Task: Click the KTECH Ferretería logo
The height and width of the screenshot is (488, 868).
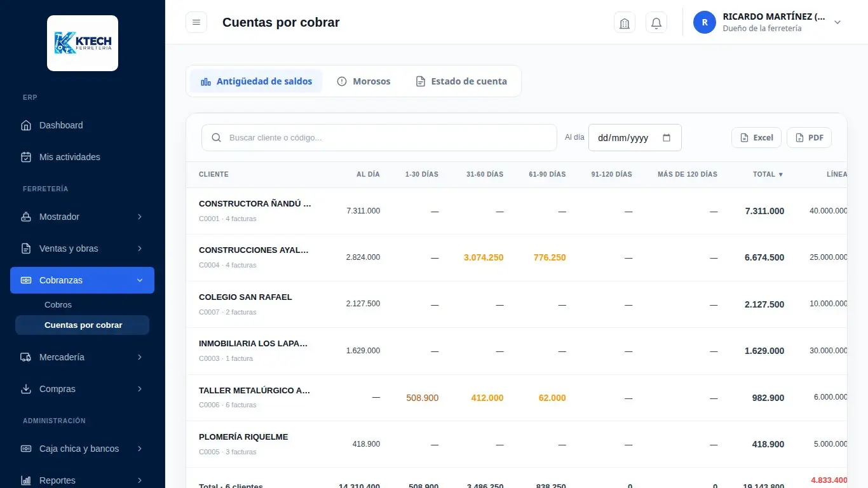Action: 83,43
